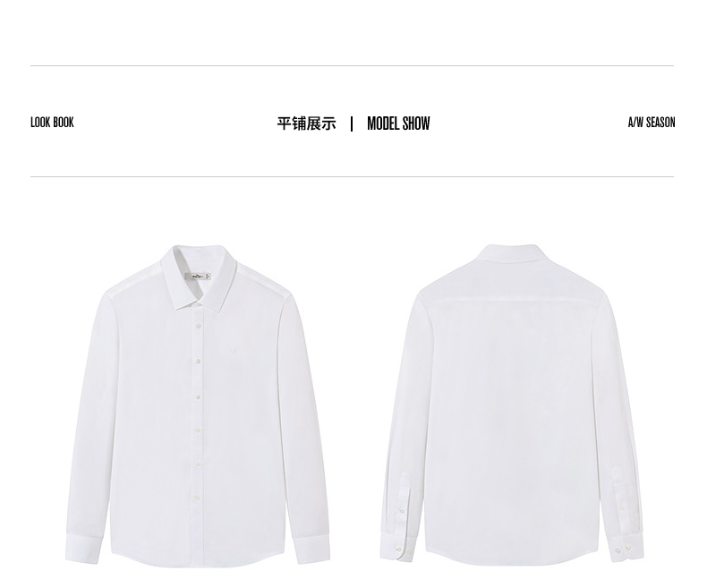Open the front-view white shirt image
Image resolution: width=707 pixels, height=588 pixels.
[x=198, y=405]
